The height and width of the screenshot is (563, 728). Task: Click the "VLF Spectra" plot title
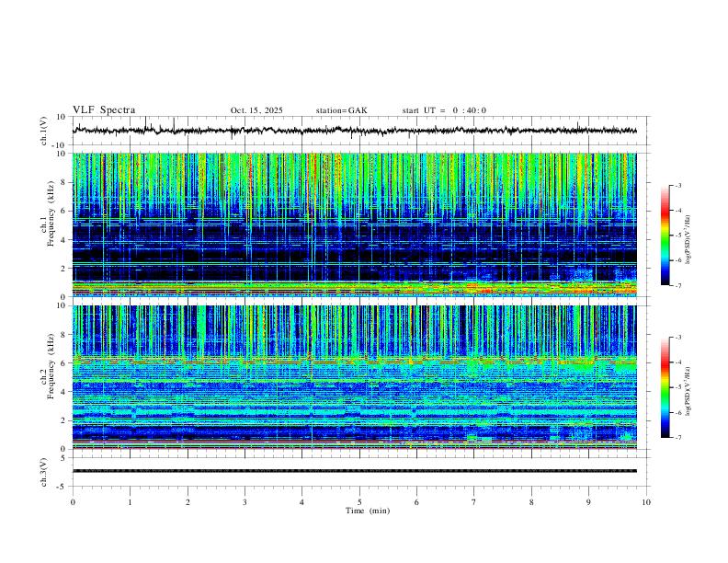click(x=104, y=110)
